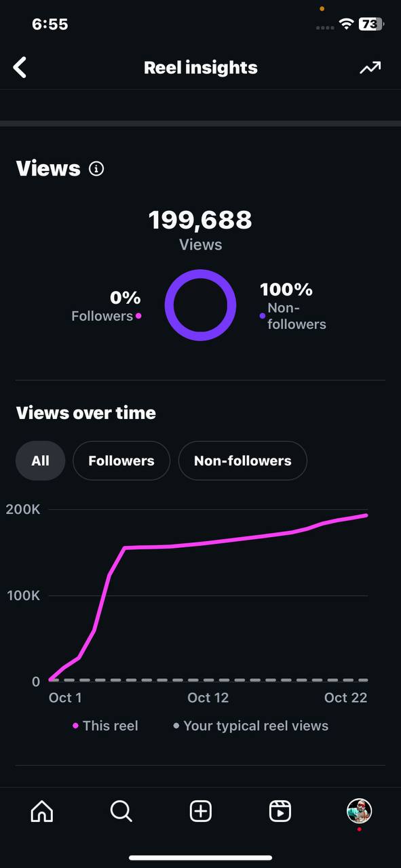Select the search magnifier icon
401x868 pixels.
click(x=121, y=811)
